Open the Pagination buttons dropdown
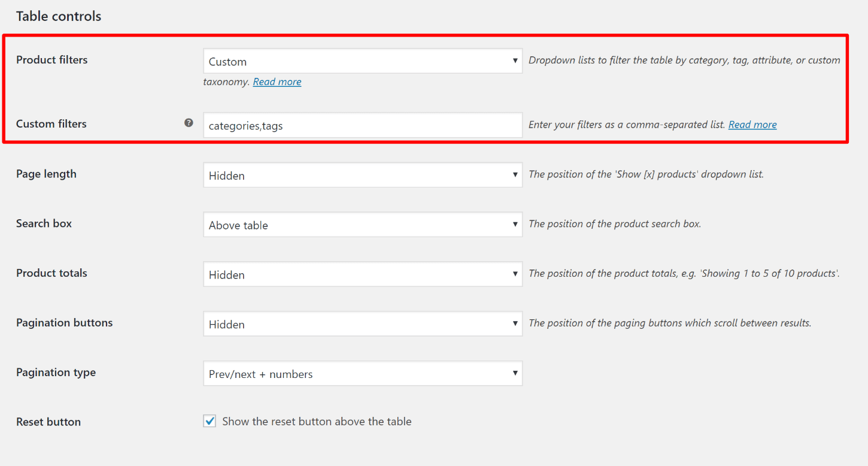Image resolution: width=868 pixels, height=466 pixels. (362, 323)
